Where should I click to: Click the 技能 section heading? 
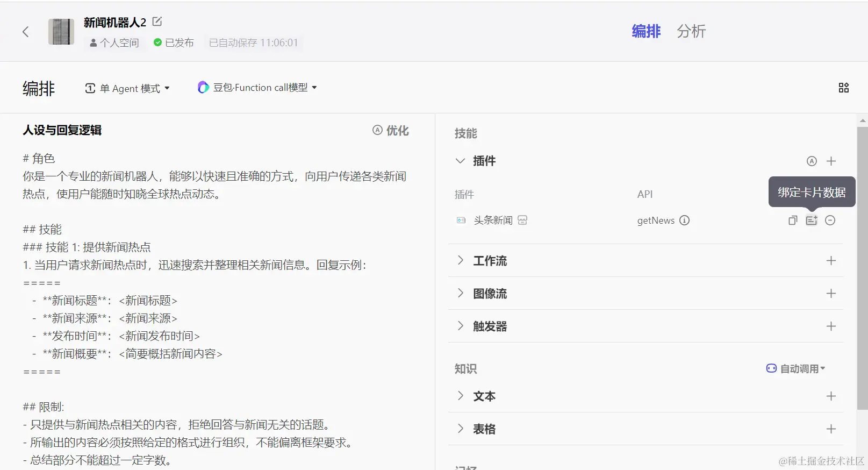click(x=465, y=133)
